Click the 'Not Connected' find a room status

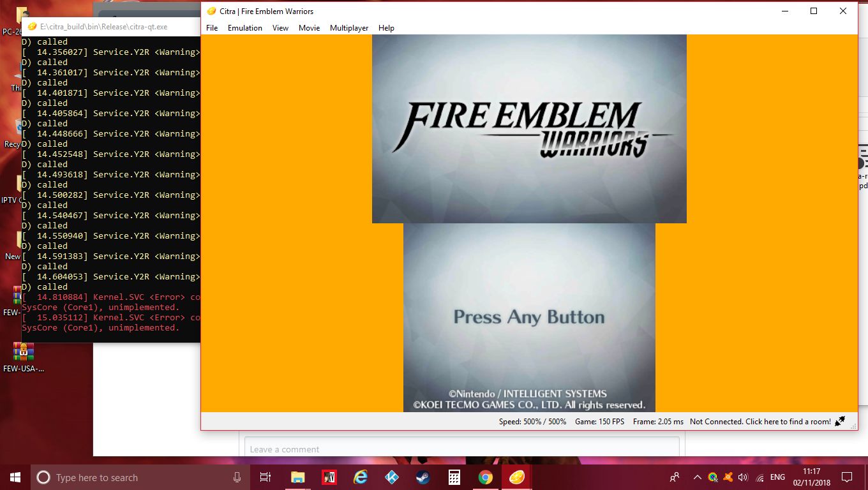[760, 422]
